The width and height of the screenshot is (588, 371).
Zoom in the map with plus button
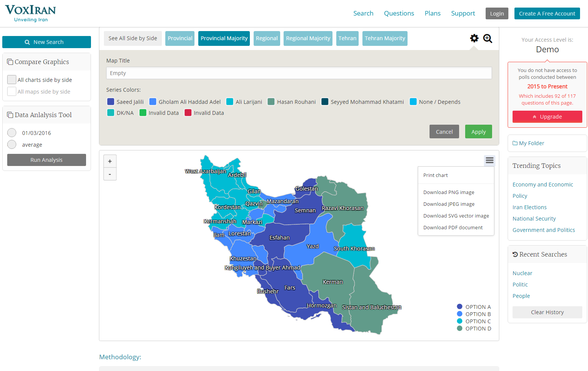110,161
